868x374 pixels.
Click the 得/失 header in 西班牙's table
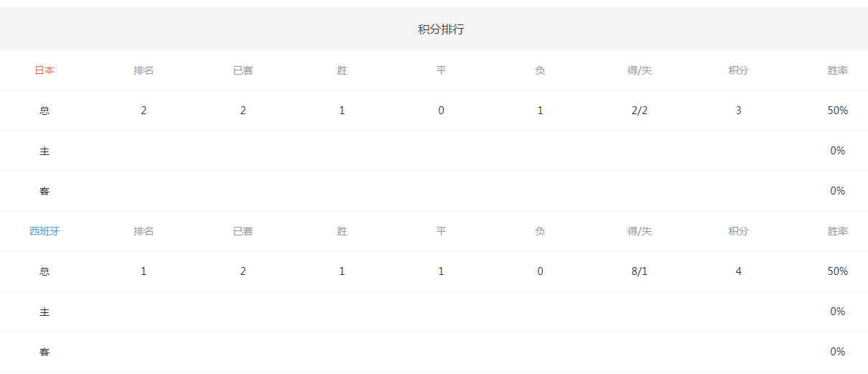pyautogui.click(x=639, y=231)
